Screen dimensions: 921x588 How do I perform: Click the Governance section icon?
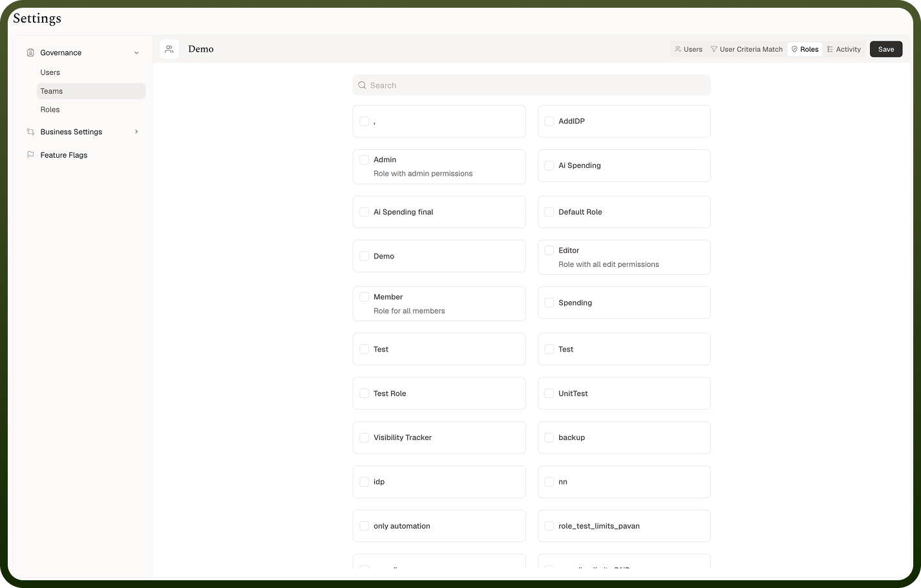pyautogui.click(x=30, y=53)
